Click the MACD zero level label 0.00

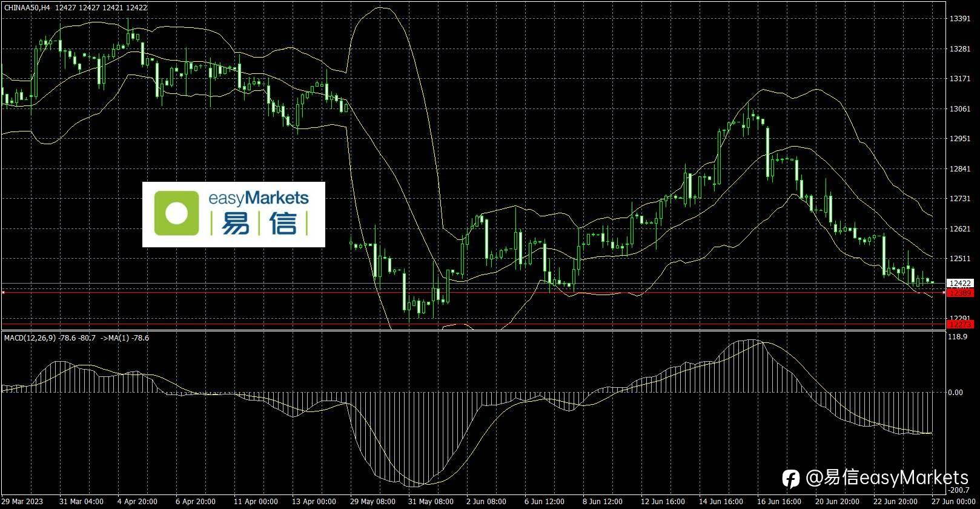click(x=956, y=393)
